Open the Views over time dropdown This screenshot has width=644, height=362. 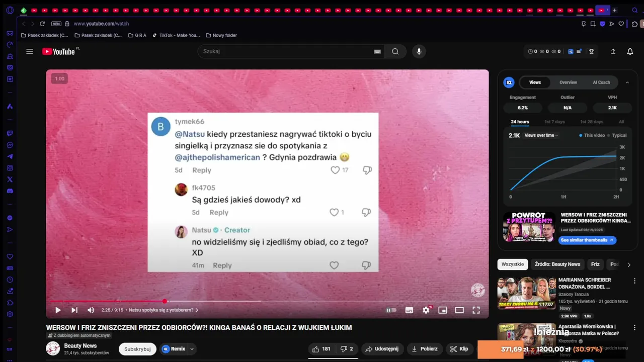(x=541, y=135)
